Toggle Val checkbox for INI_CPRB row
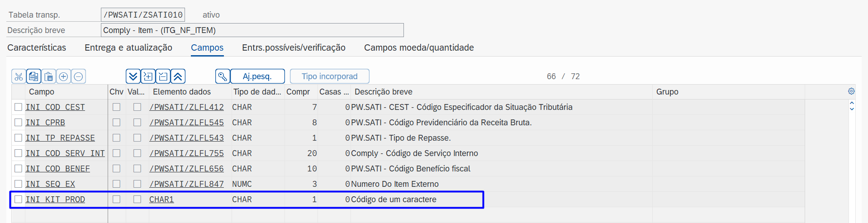Screen dimensions: 868x223 [137, 123]
